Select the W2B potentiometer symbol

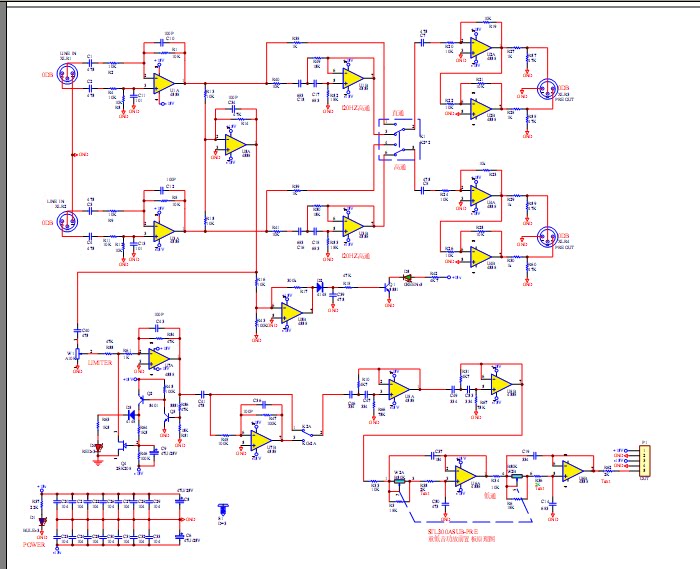click(x=517, y=477)
